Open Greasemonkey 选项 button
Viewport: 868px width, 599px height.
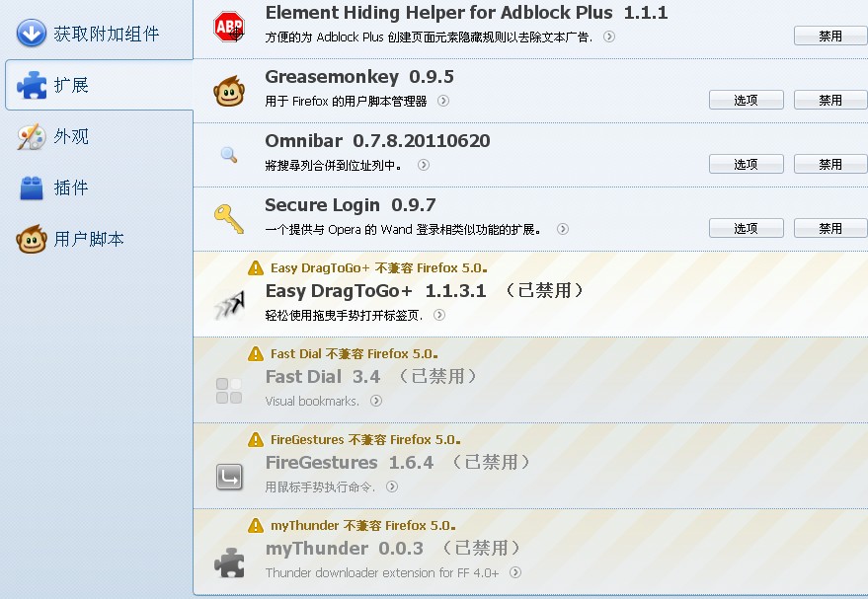pyautogui.click(x=746, y=100)
